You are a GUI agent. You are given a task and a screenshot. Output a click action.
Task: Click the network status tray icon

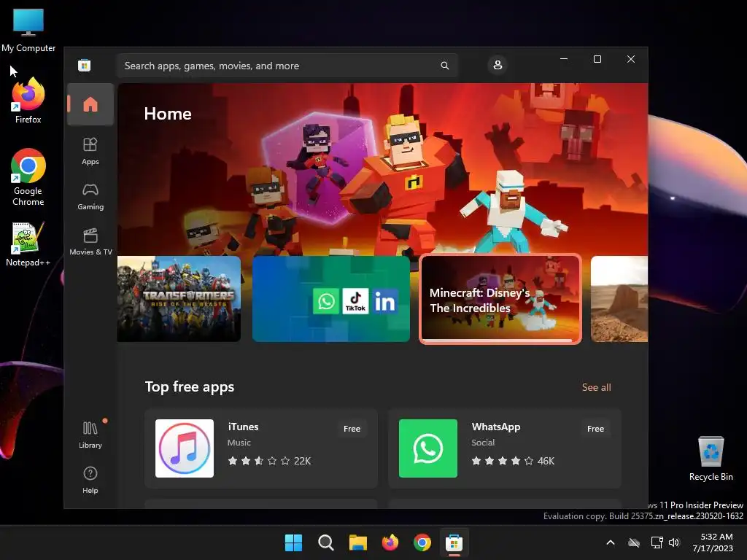(657, 542)
